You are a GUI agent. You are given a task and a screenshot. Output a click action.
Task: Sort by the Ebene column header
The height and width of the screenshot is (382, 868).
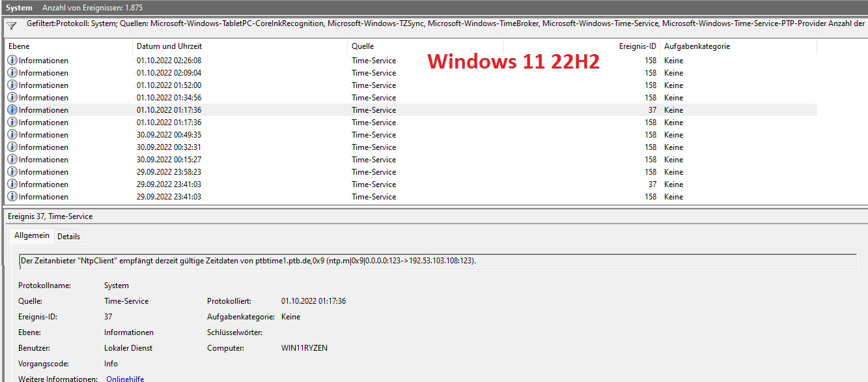pyautogui.click(x=68, y=46)
